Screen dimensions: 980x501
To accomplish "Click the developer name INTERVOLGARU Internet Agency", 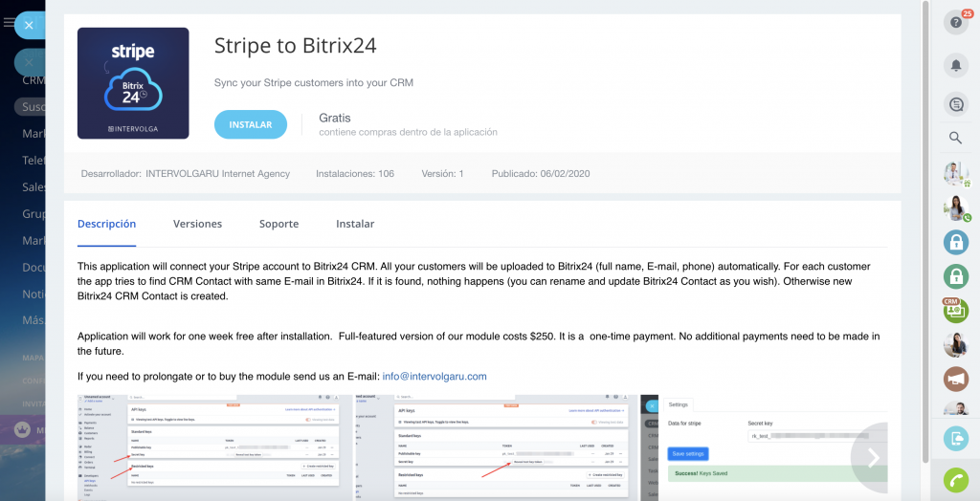I will point(217,174).
